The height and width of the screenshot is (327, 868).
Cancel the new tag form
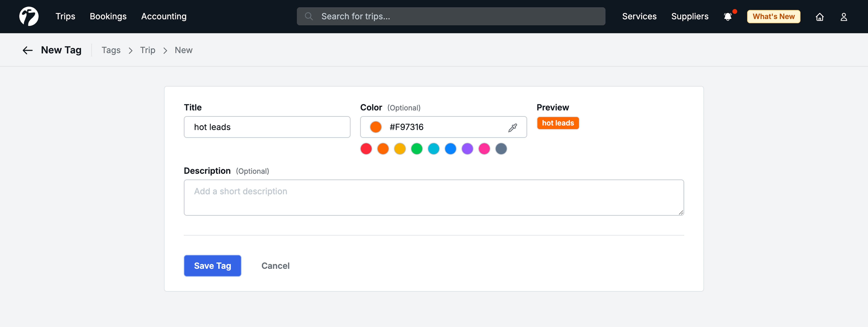[275, 266]
